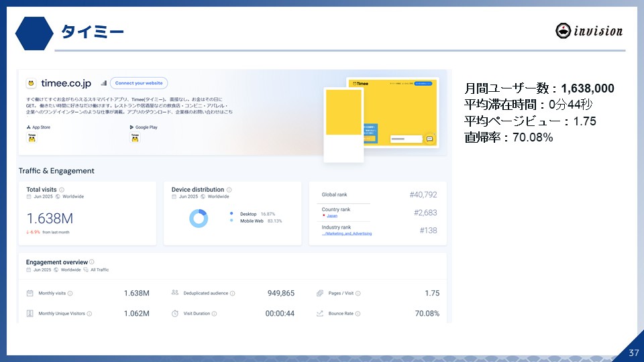The height and width of the screenshot is (362, 644).
Task: Click the 直帰率 70.08% line
Action: 508,137
